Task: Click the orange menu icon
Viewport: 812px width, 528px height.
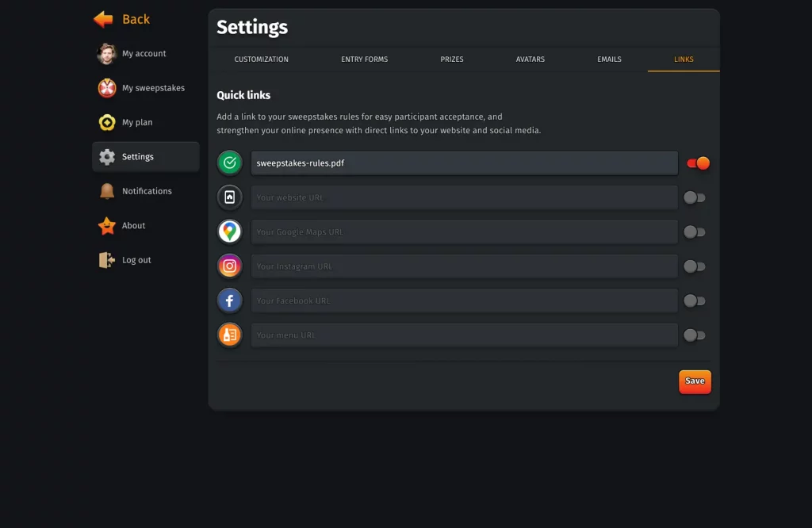Action: point(230,335)
